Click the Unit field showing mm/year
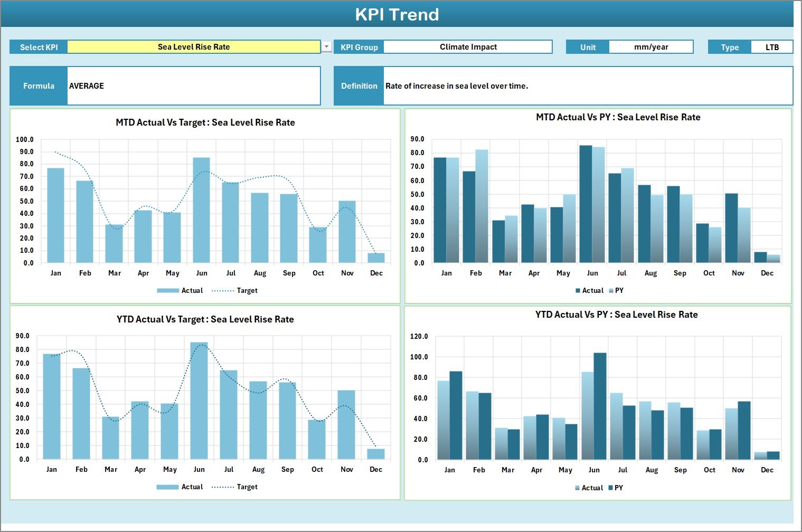802x532 pixels. [x=652, y=46]
